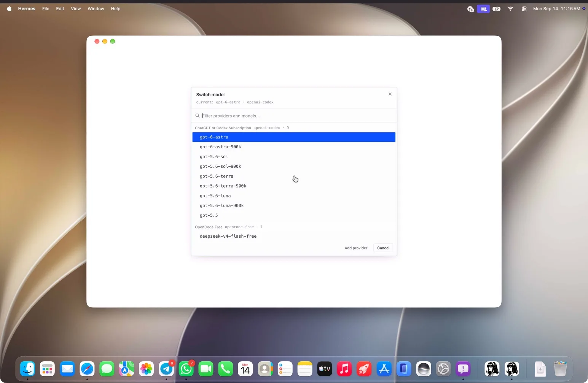The height and width of the screenshot is (383, 588).
Task: Open the Edit menu
Action: (x=60, y=9)
